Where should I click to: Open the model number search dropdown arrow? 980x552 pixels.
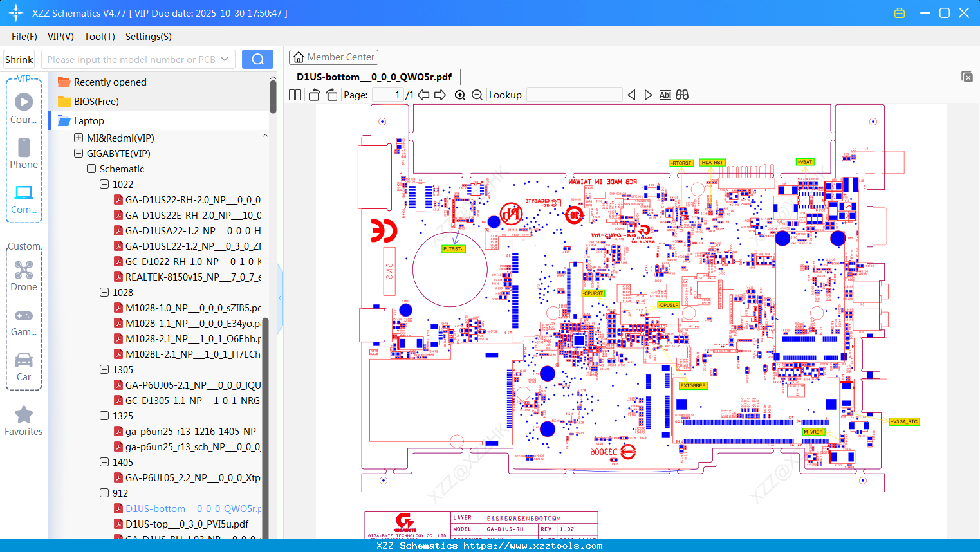click(x=225, y=59)
